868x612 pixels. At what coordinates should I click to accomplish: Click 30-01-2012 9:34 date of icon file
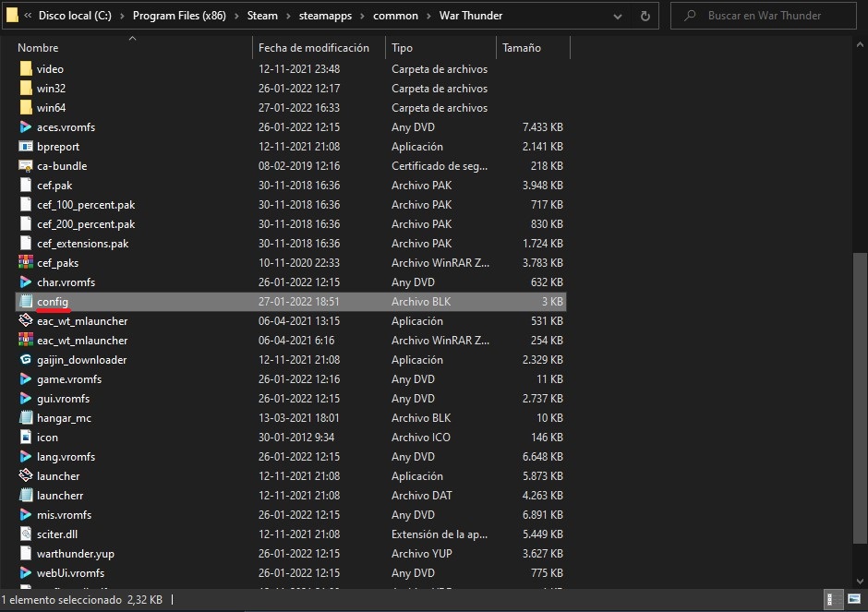click(x=296, y=438)
